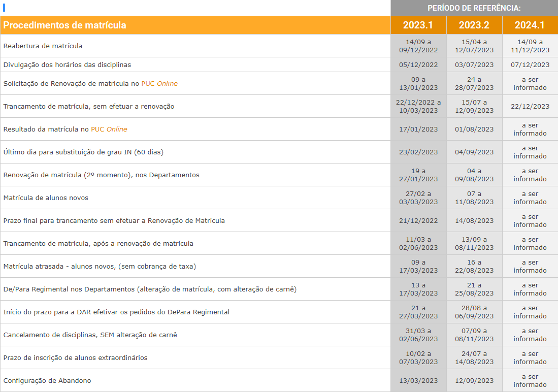558x392 pixels.
Task: Click the 28/08 a 06/09/2023 cell
Action: [x=474, y=312]
